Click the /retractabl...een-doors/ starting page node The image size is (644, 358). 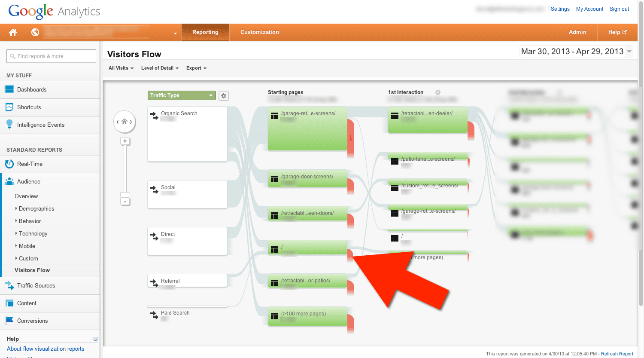(307, 214)
